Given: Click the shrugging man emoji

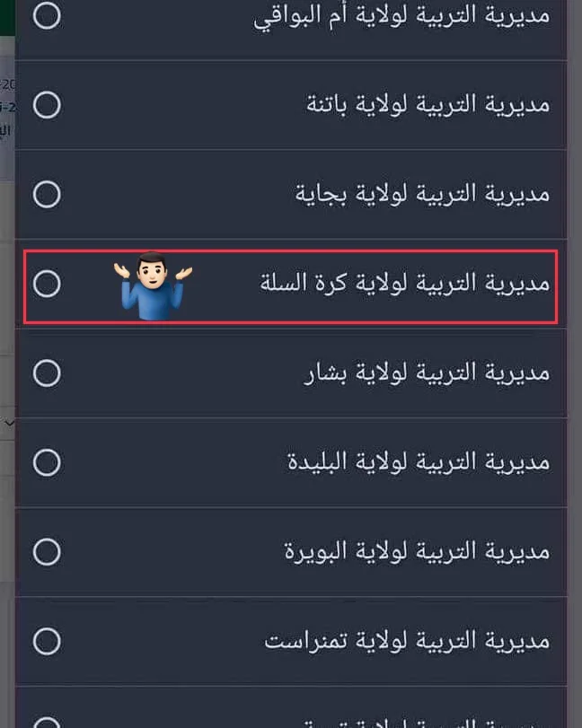Looking at the screenshot, I should [x=153, y=285].
